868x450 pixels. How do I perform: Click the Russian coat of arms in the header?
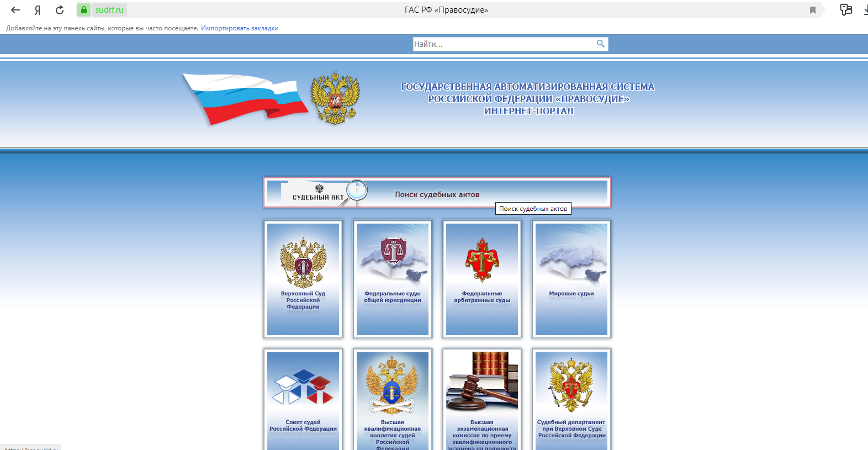[x=335, y=97]
